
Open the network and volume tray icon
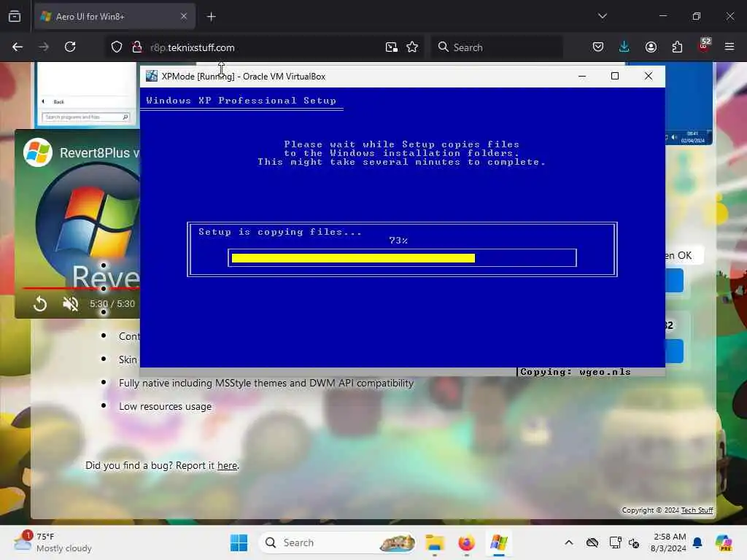(x=634, y=542)
